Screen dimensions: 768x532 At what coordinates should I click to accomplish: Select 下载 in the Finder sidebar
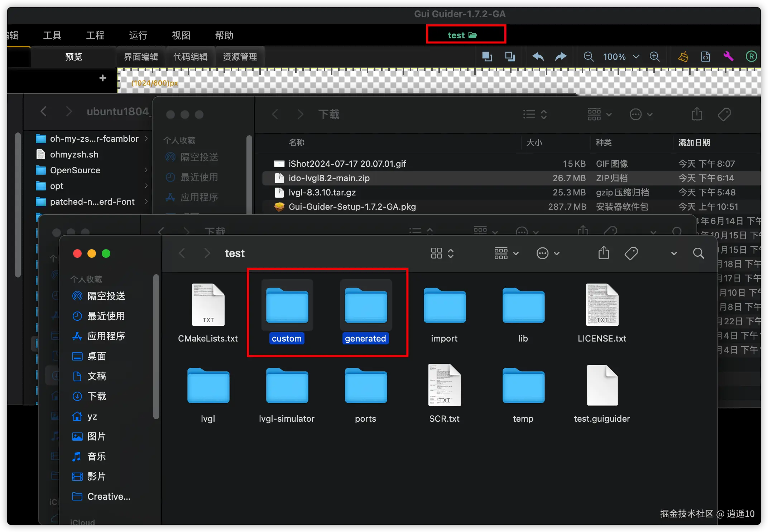tap(96, 396)
